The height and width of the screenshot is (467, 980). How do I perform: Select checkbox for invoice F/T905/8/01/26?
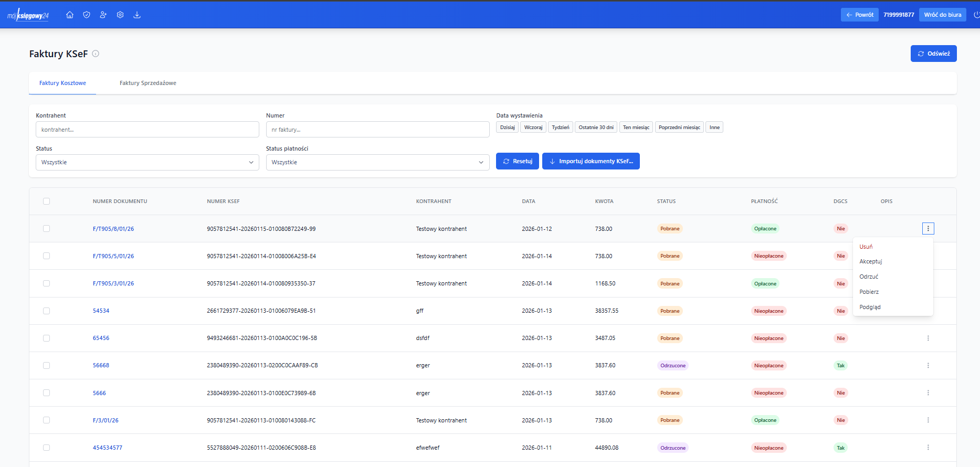point(47,229)
